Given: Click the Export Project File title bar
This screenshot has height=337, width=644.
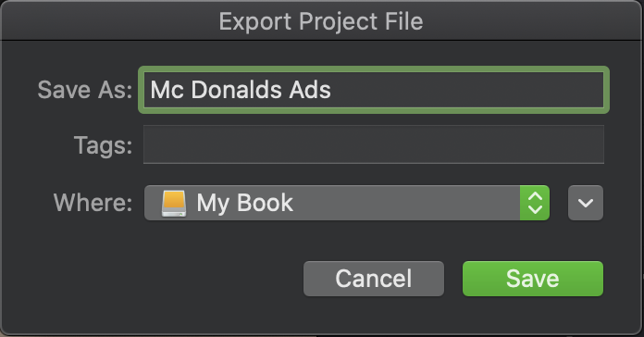Looking at the screenshot, I should tap(321, 20).
